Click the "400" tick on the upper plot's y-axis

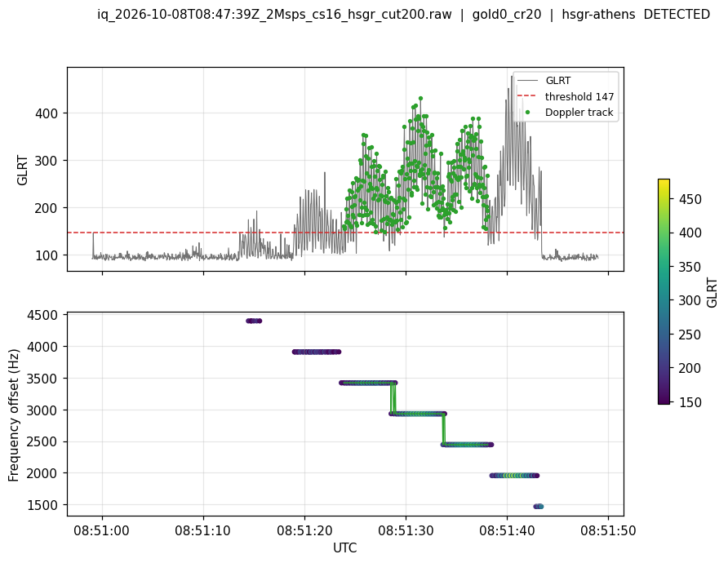(x=47, y=113)
